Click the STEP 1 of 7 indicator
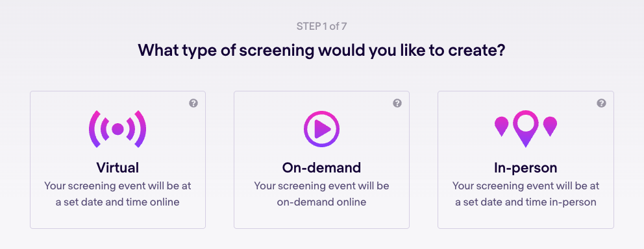 point(322,27)
